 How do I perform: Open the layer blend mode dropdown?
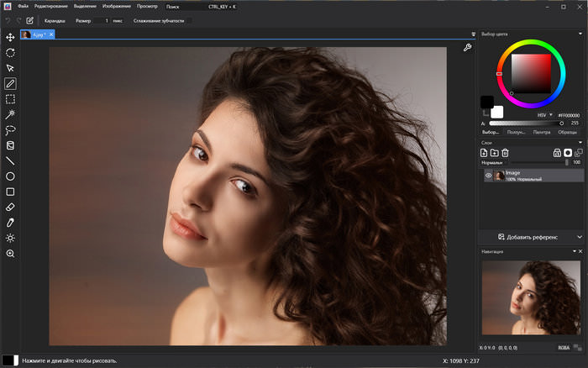click(492, 162)
